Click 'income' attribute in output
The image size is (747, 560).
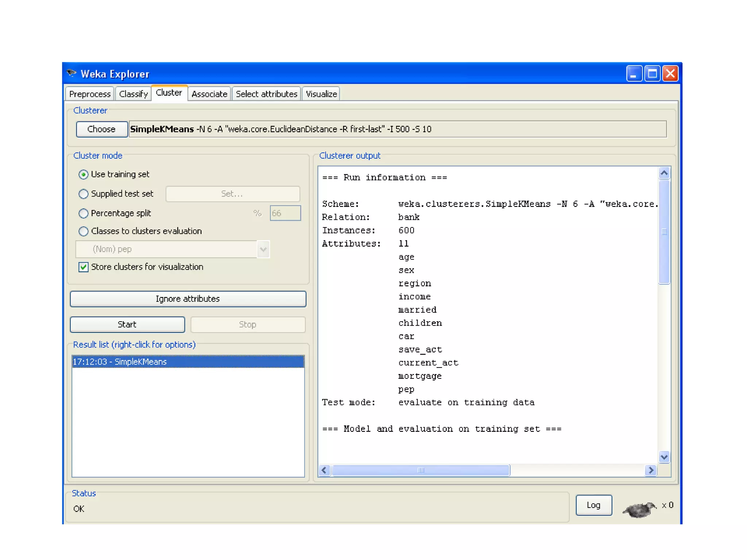[414, 297]
